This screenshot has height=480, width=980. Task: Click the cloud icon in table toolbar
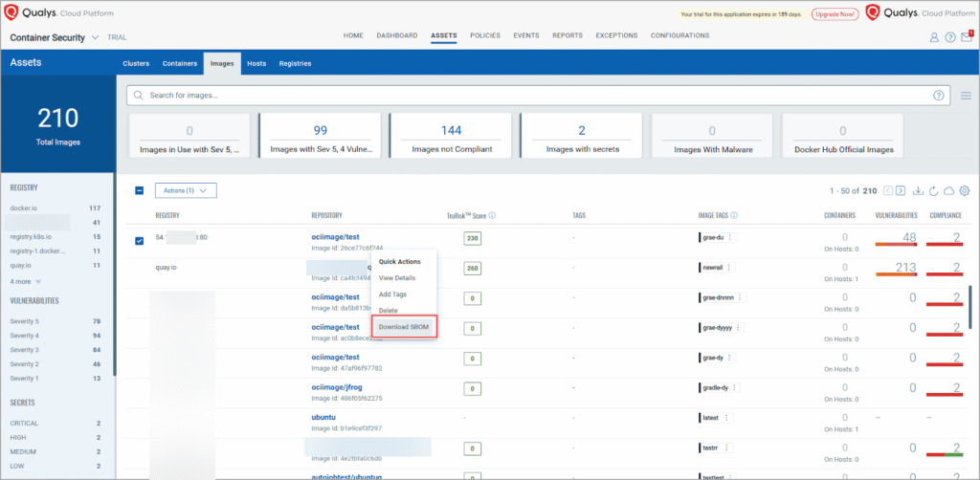tap(948, 190)
